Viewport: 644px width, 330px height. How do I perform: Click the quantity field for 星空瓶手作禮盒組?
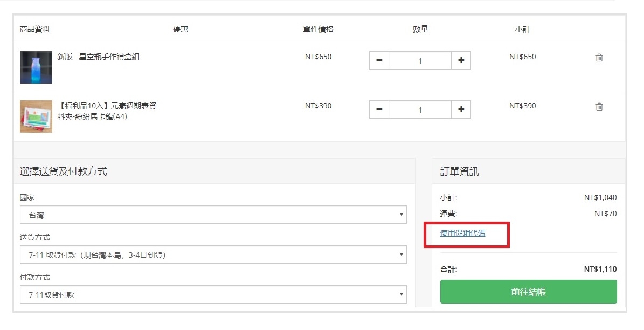420,61
